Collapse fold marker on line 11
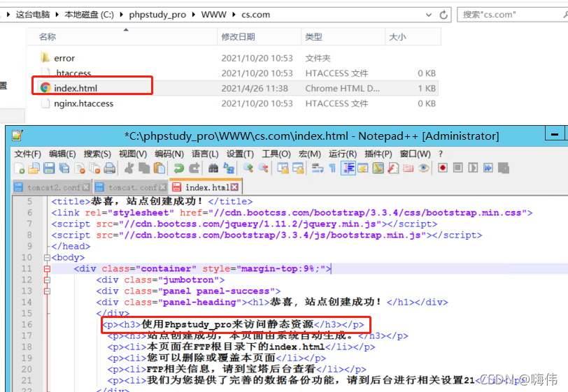Image resolution: width=568 pixels, height=392 pixels. point(47,269)
